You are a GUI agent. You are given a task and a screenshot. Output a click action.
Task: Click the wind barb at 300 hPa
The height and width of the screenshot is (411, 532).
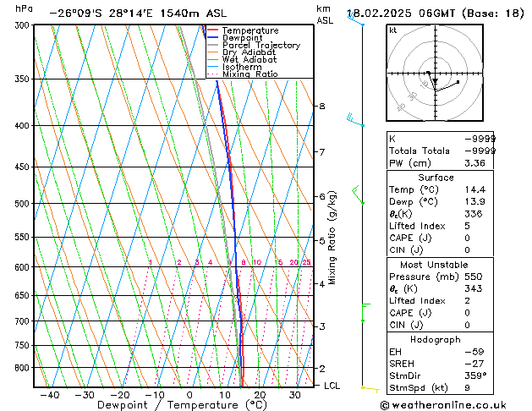click(x=355, y=19)
